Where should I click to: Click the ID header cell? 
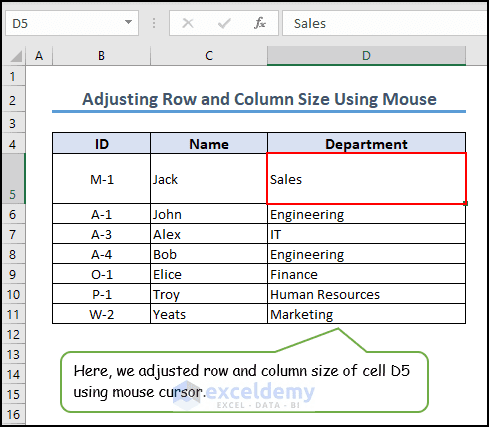(x=101, y=144)
